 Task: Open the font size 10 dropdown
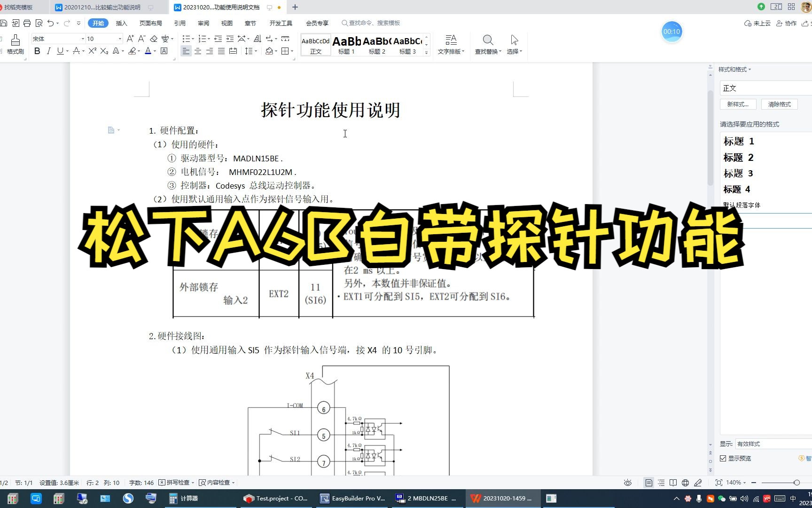tap(120, 39)
